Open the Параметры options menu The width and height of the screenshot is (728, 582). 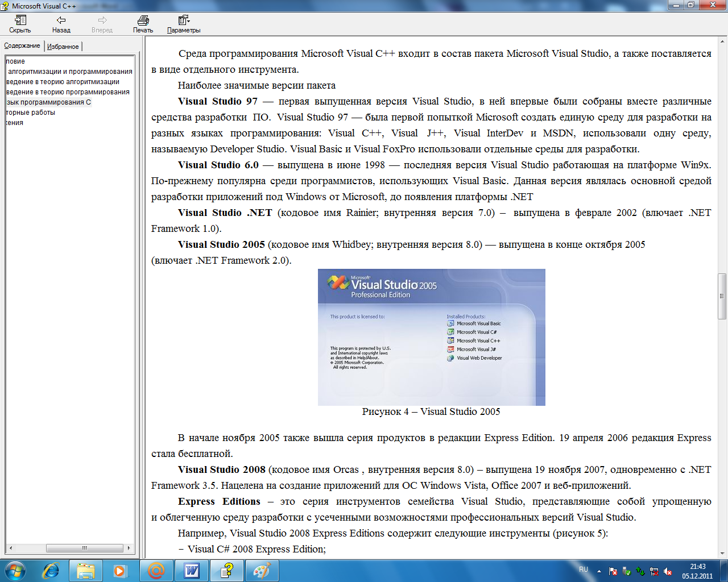tap(184, 24)
